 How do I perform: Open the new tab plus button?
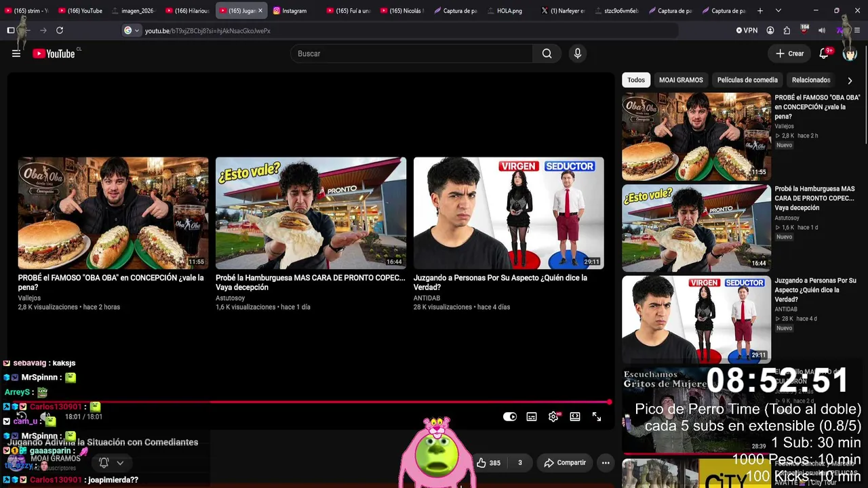click(760, 11)
